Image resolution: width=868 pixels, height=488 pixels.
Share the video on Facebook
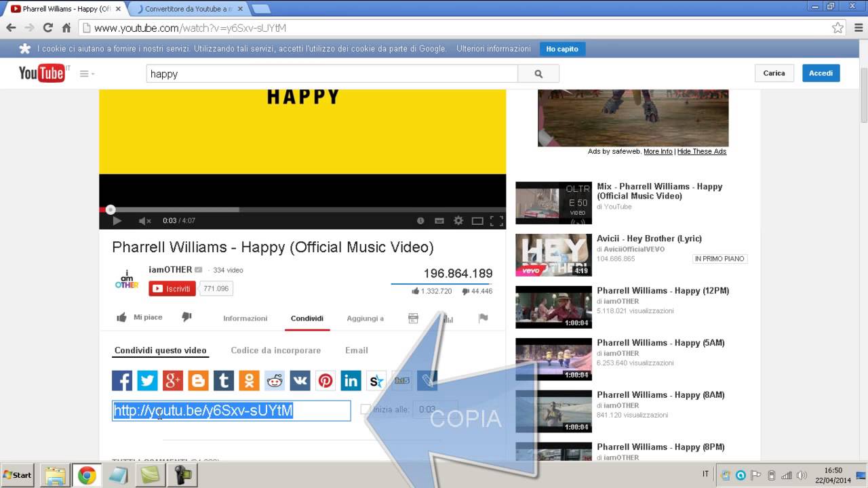[x=122, y=380]
